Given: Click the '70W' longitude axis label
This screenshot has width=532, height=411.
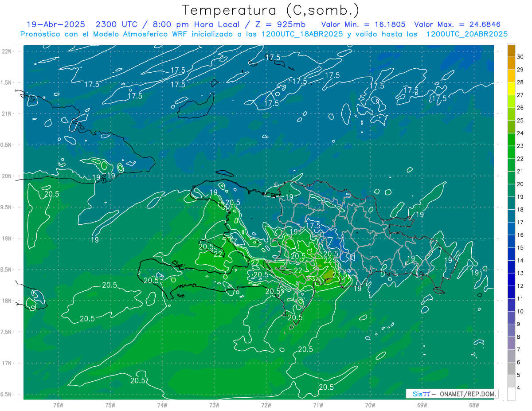Looking at the screenshot, I should click(370, 405).
